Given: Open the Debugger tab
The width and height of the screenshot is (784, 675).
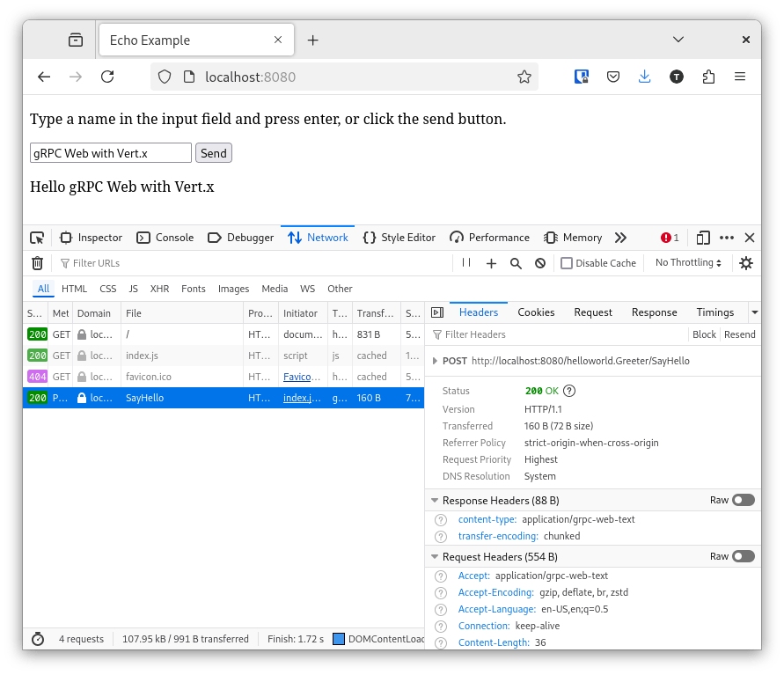Looking at the screenshot, I should (240, 238).
